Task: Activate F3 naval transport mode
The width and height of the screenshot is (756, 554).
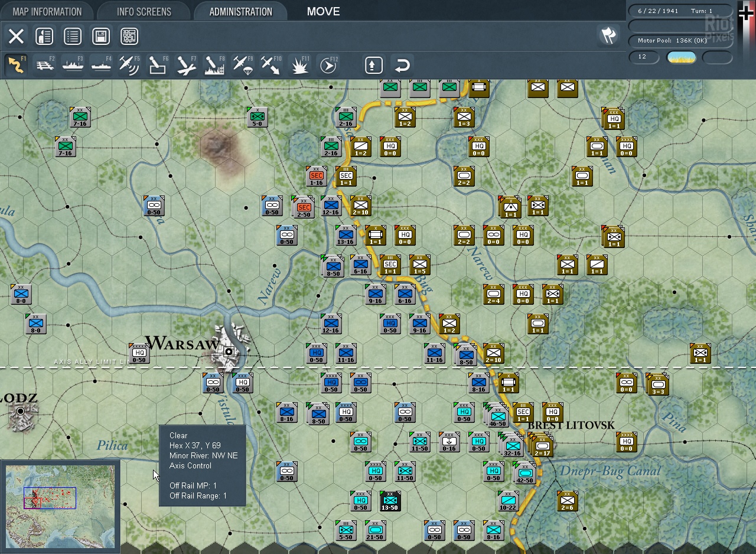Action: click(x=73, y=65)
